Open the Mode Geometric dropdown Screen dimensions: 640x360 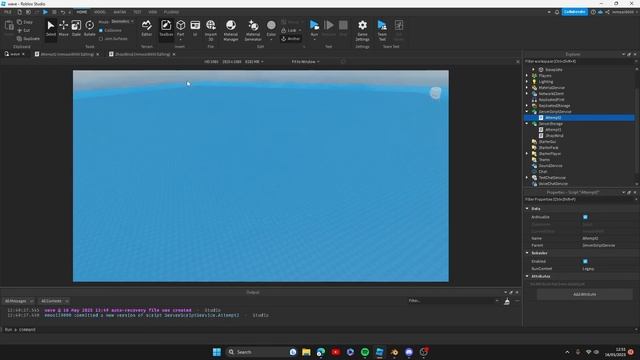[122, 22]
